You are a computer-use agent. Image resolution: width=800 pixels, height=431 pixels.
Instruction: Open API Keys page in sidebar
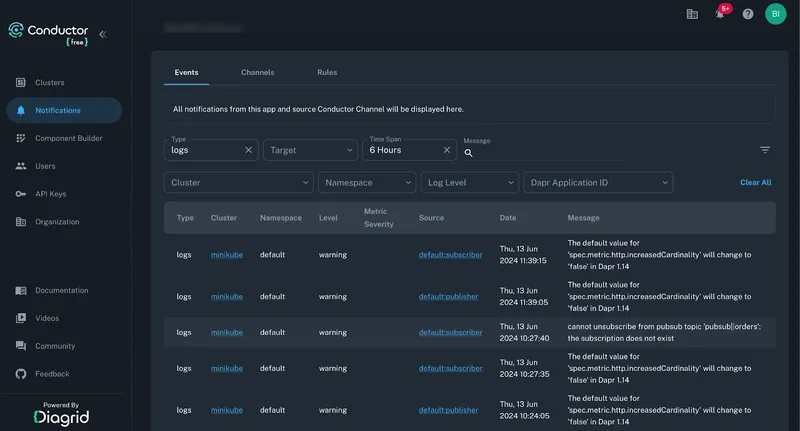click(x=50, y=194)
